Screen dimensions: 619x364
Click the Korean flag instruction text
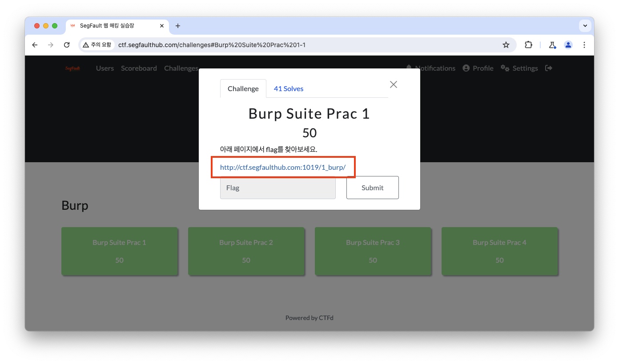pyautogui.click(x=269, y=149)
